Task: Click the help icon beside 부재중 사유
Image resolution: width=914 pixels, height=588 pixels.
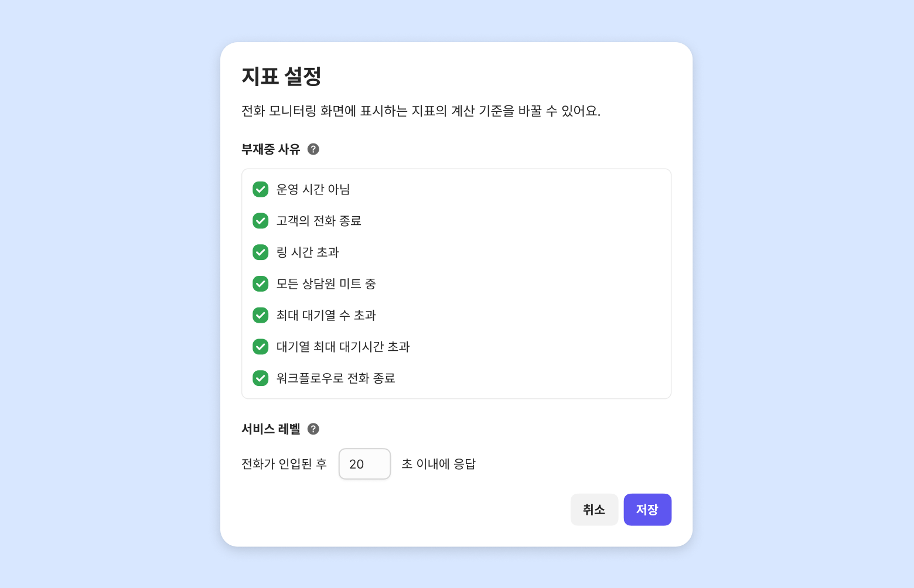Action: click(313, 149)
